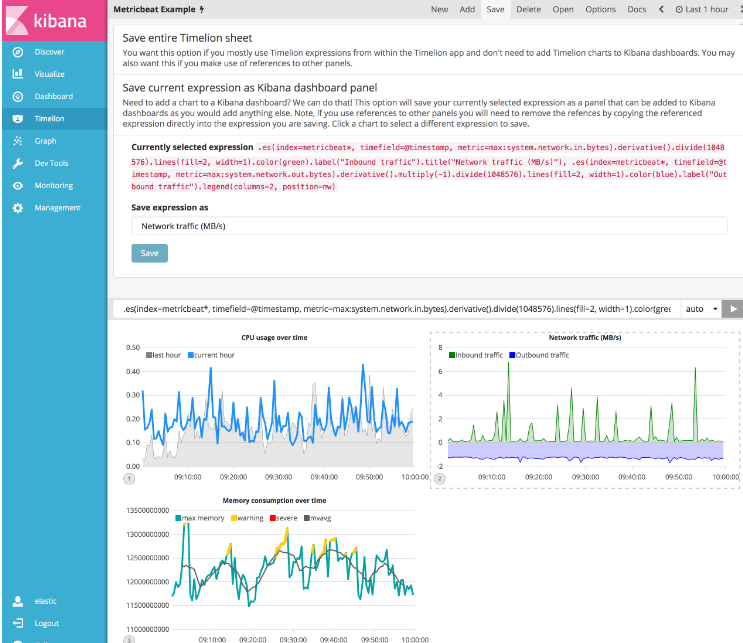The width and height of the screenshot is (743, 643).
Task: Open Discover via its compass icon
Action: tap(17, 51)
